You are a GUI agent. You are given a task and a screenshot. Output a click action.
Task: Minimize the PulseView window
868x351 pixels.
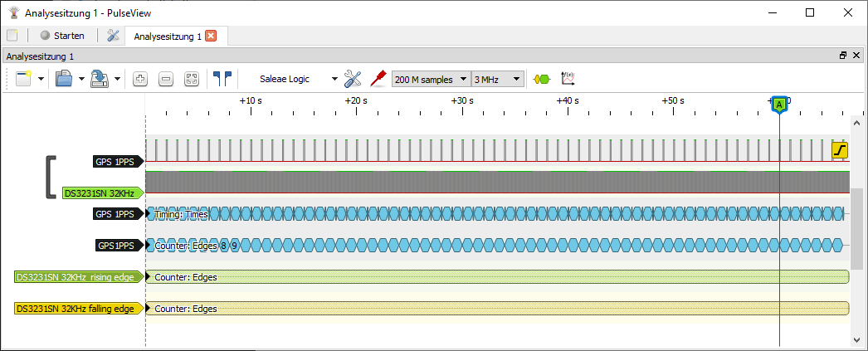click(772, 12)
